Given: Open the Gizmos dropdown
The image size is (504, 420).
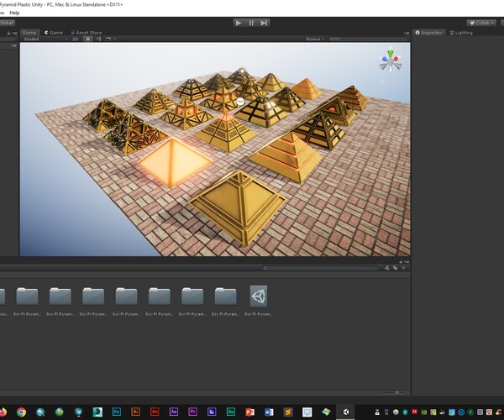Looking at the screenshot, I should pos(317,39).
